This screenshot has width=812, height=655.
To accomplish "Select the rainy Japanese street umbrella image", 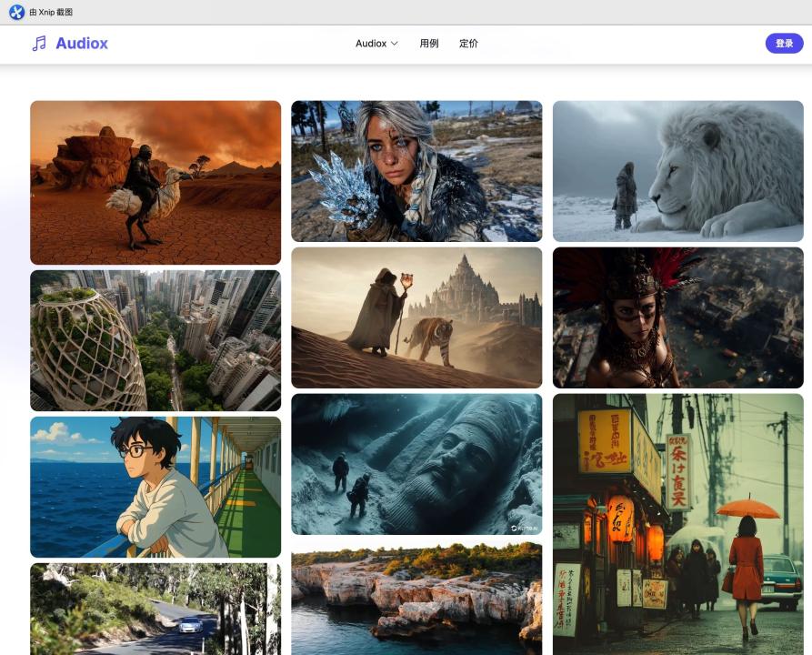I will pos(678,524).
